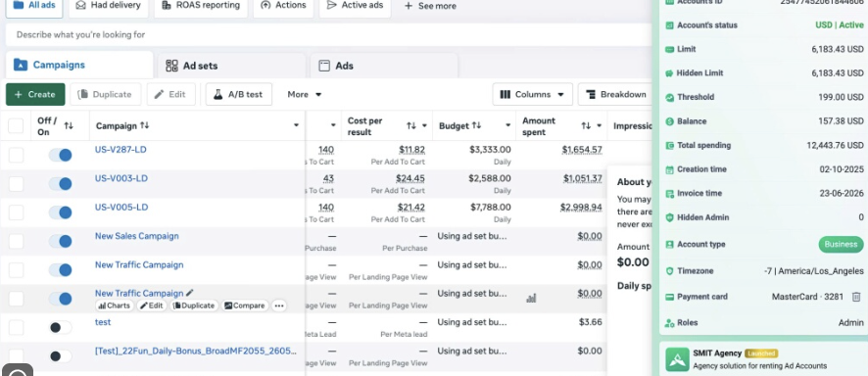Open the New Sales Campaign link
Screen dimensions: 868x376
[137, 236]
